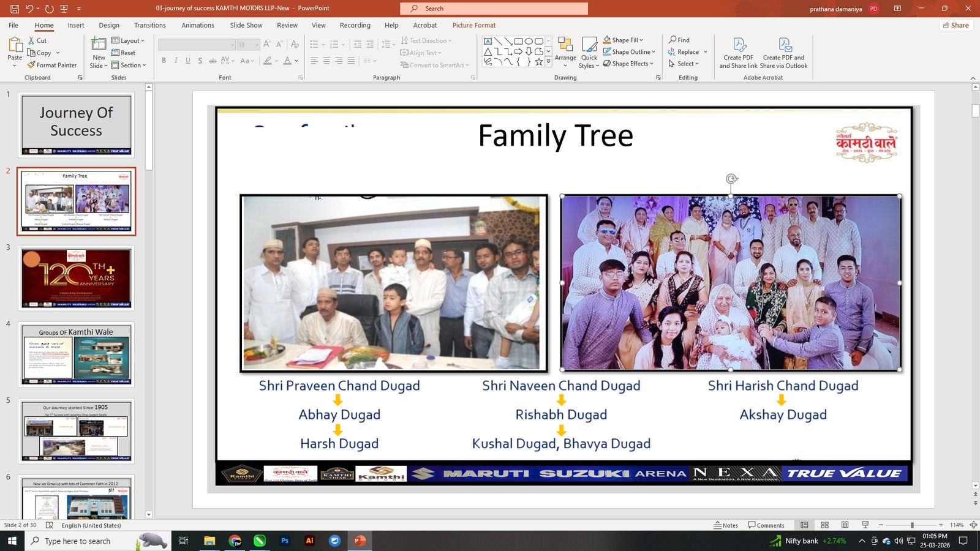Open Google Chrome from the taskbar
Viewport: 980px width, 551px height.
click(235, 541)
